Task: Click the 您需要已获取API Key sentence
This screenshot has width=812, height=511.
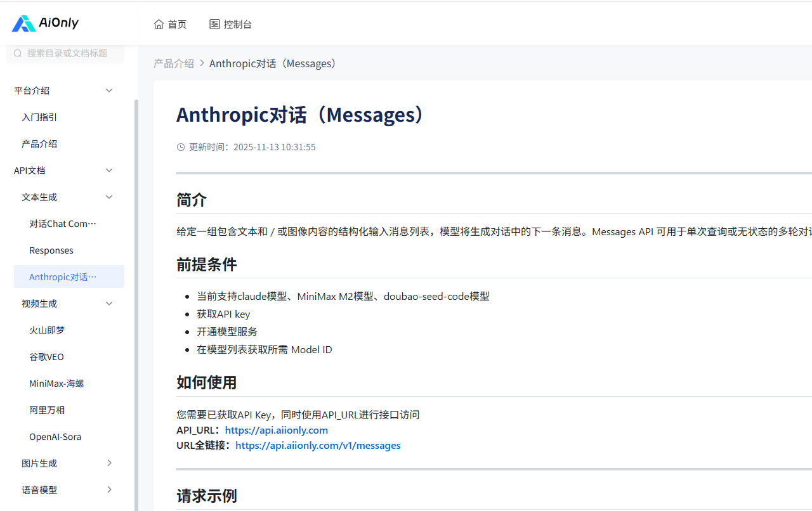Action: (298, 415)
